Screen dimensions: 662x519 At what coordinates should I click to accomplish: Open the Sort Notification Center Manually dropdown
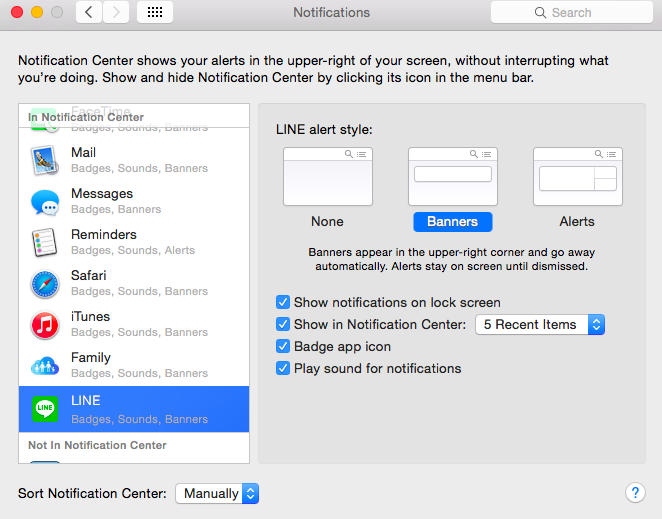pyautogui.click(x=217, y=493)
